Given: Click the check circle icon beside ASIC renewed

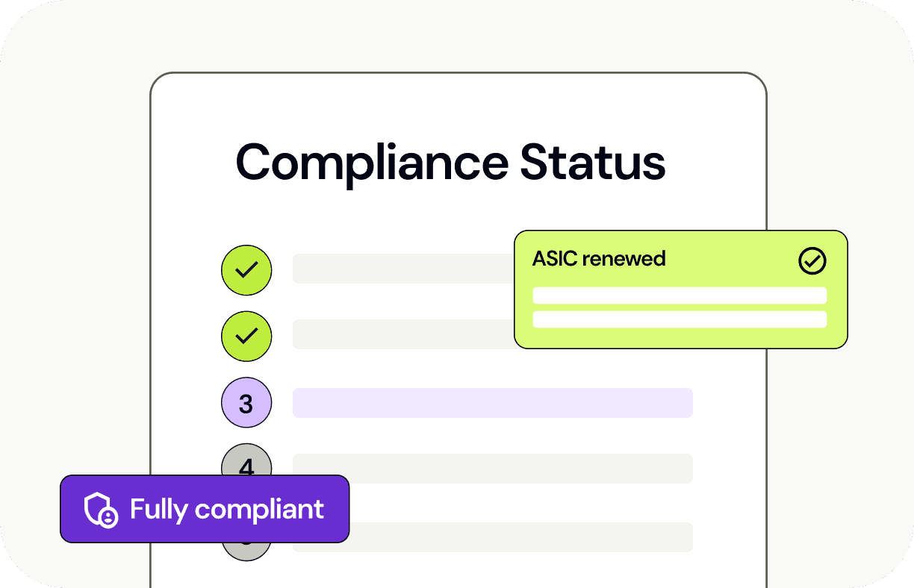Looking at the screenshot, I should pos(812,260).
